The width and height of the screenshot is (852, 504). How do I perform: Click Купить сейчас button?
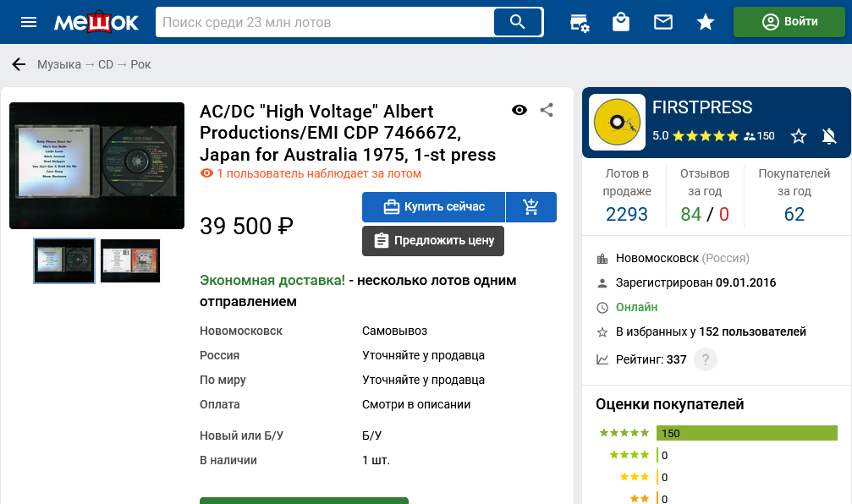pyautogui.click(x=433, y=207)
